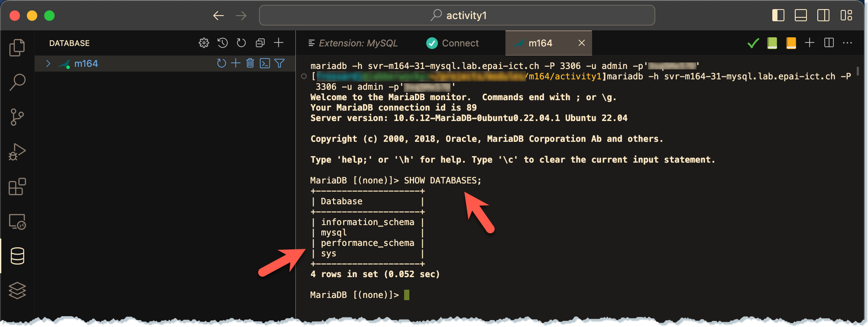
Task: Toggle the secondary side bar
Action: coord(823,16)
